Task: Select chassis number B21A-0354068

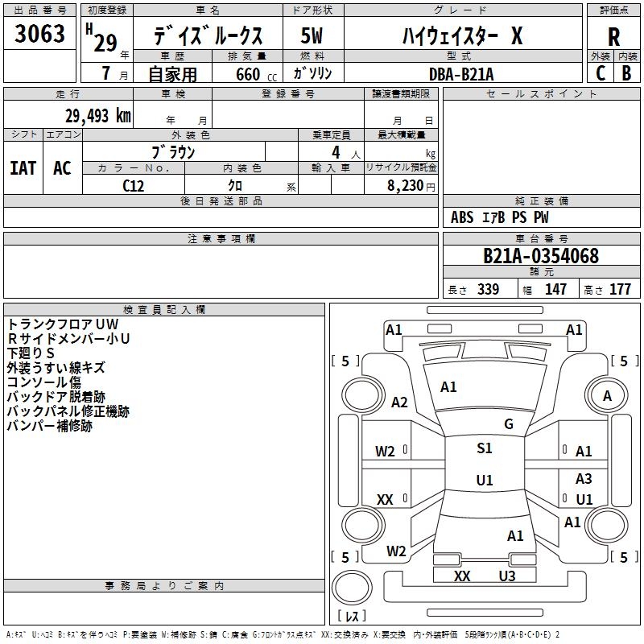Action: 541,256
